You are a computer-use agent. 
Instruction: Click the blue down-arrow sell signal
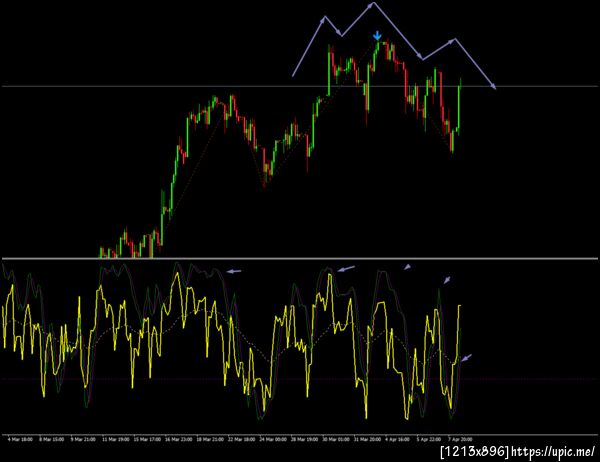(377, 36)
